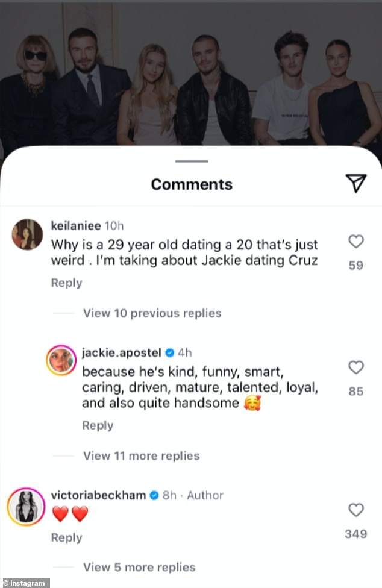This screenshot has height=588, width=382.
Task: Like victoriabeckham's comment with the heart
Action: pyautogui.click(x=356, y=510)
